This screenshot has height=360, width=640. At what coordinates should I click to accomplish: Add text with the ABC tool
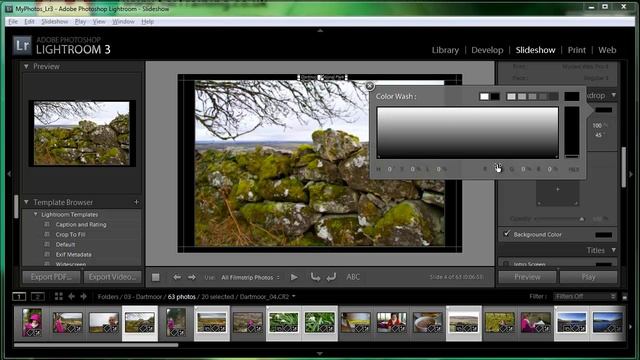coord(353,277)
